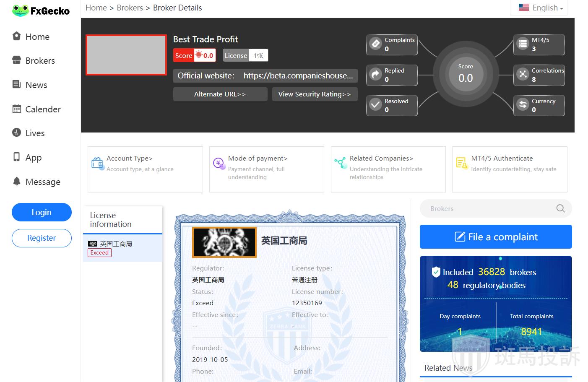Click the FxGecko frog logo

coord(20,10)
